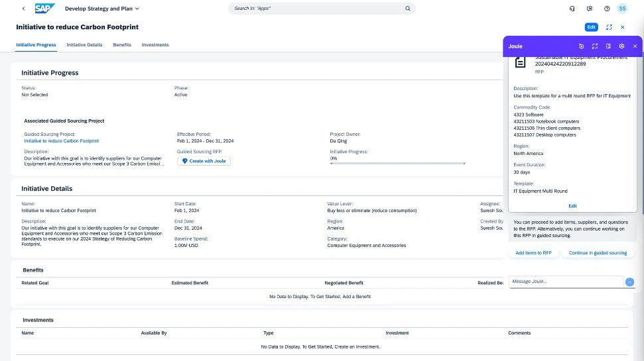Click the Initiative Progress bar
644x361 pixels.
(397, 163)
